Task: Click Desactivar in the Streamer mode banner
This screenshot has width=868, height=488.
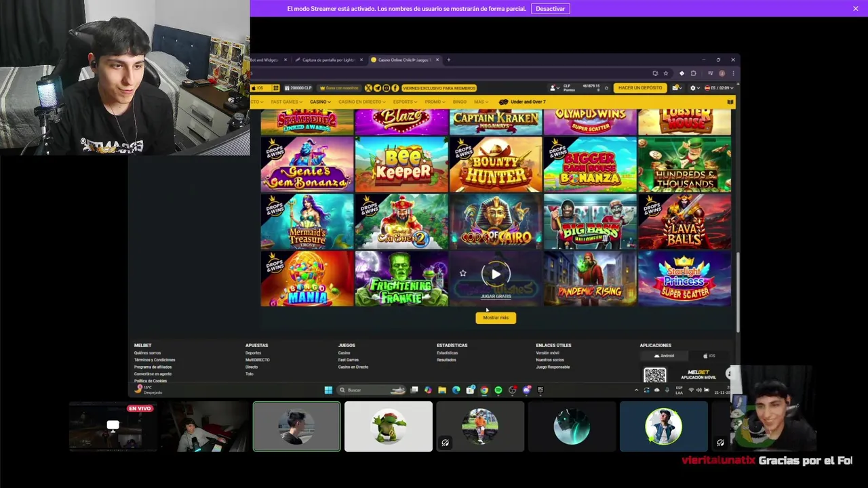Action: click(550, 9)
